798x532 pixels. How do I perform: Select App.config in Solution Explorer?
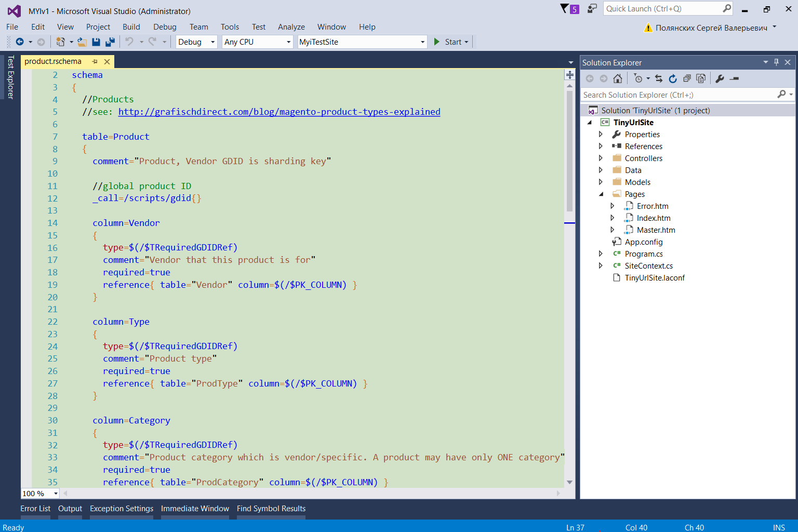tap(644, 242)
